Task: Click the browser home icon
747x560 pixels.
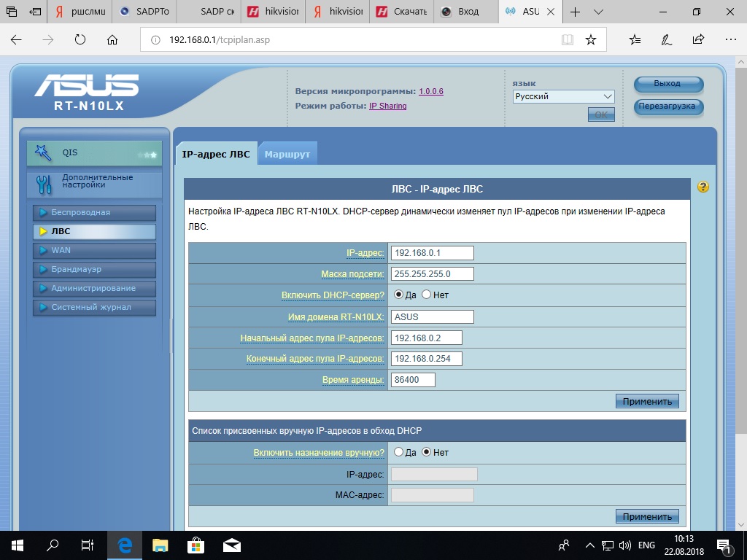Action: (x=112, y=39)
